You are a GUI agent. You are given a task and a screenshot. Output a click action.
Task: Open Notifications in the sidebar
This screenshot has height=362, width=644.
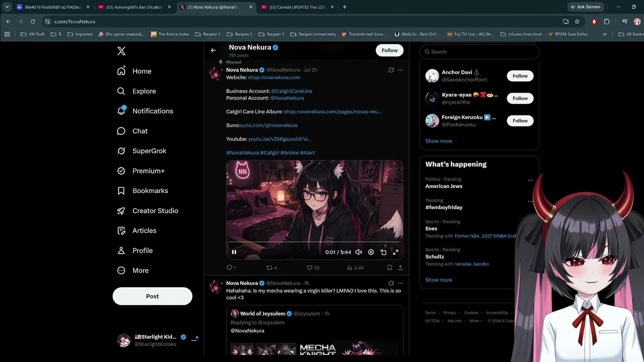click(145, 111)
